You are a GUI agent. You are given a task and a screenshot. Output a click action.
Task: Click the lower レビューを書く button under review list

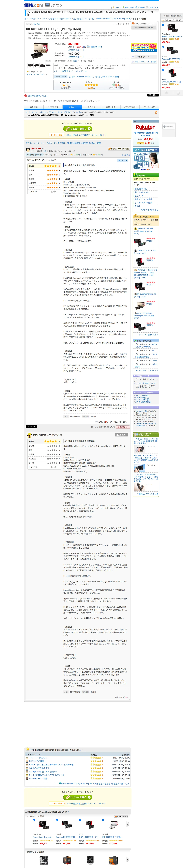click(78, 797)
